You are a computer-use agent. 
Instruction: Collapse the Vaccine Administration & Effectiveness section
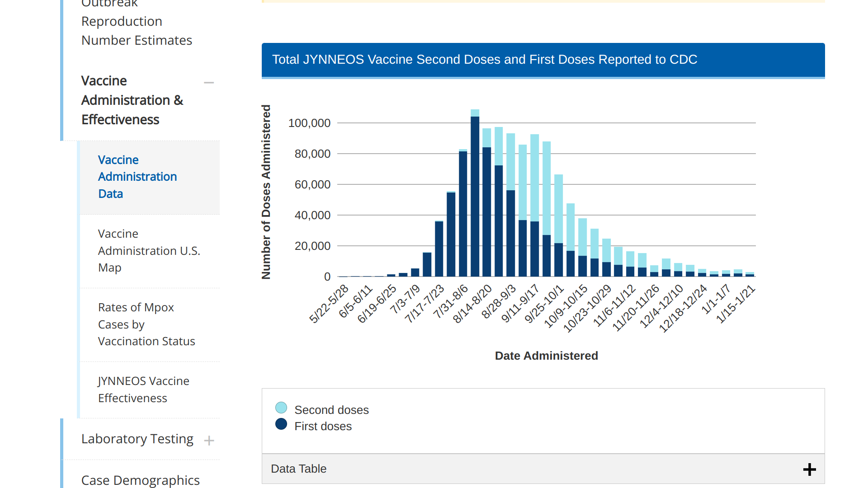pos(208,83)
